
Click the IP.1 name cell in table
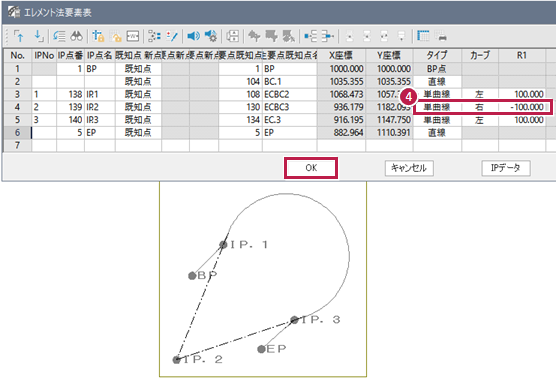pos(100,94)
